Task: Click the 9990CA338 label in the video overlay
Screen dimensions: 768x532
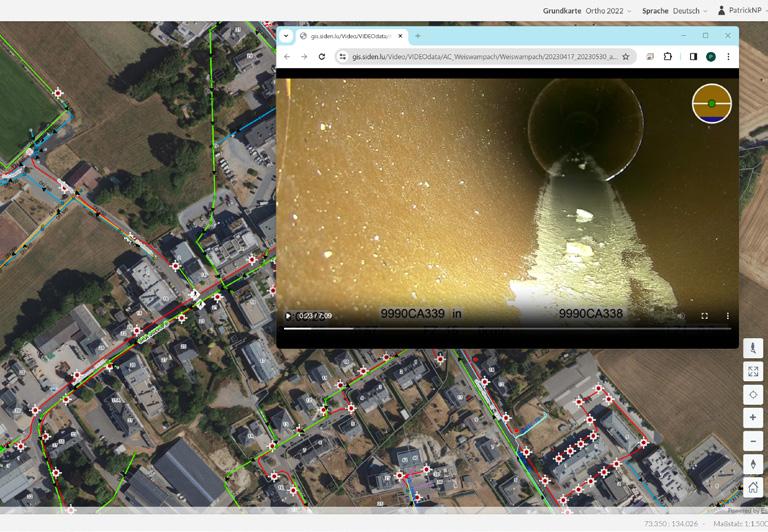Action: [591, 314]
